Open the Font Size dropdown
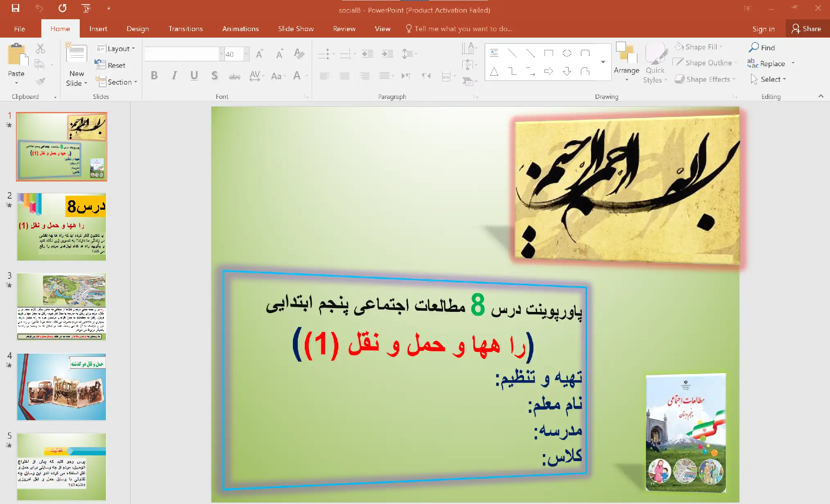 245,54
